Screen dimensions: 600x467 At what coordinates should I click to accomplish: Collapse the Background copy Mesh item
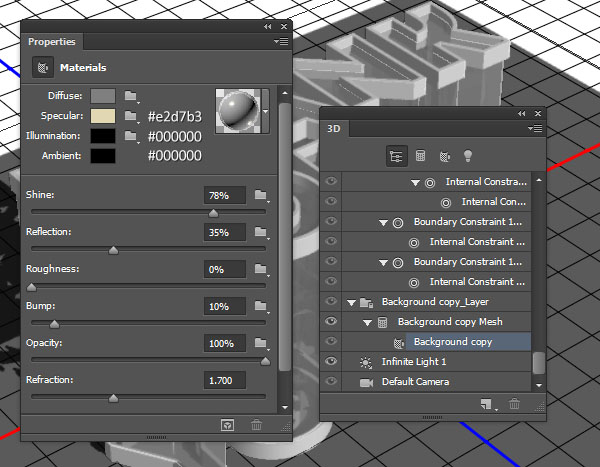[x=367, y=322]
